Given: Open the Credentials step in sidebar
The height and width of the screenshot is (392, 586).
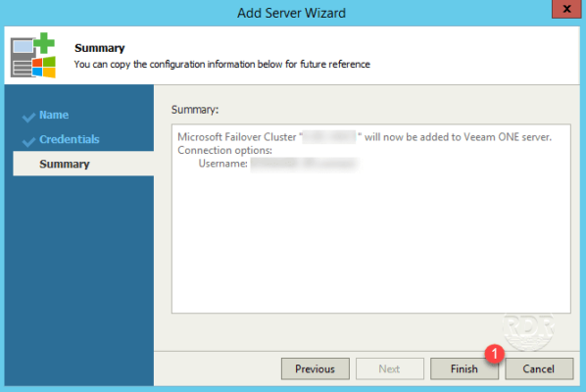Looking at the screenshot, I should (70, 139).
